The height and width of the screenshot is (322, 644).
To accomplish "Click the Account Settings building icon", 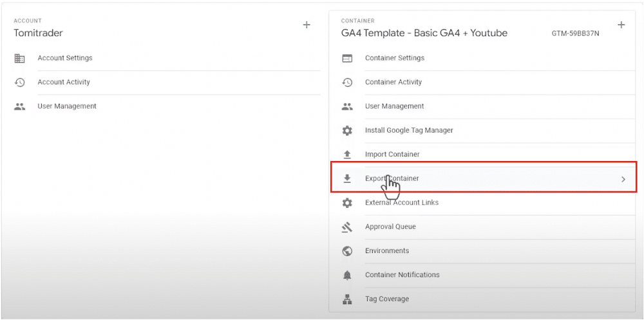I will (x=19, y=59).
